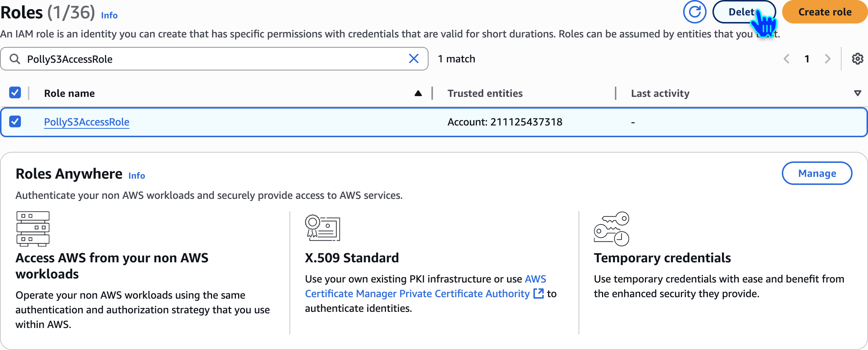Click the server stack workloads icon
The image size is (868, 350).
(33, 229)
